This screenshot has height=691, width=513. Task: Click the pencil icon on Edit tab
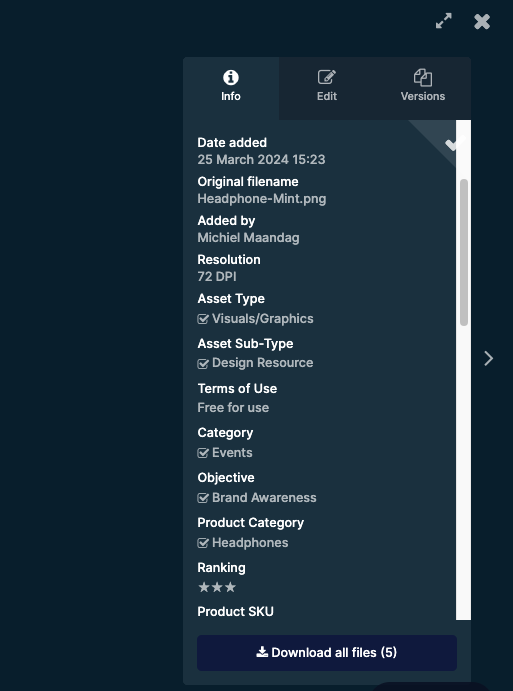[327, 77]
